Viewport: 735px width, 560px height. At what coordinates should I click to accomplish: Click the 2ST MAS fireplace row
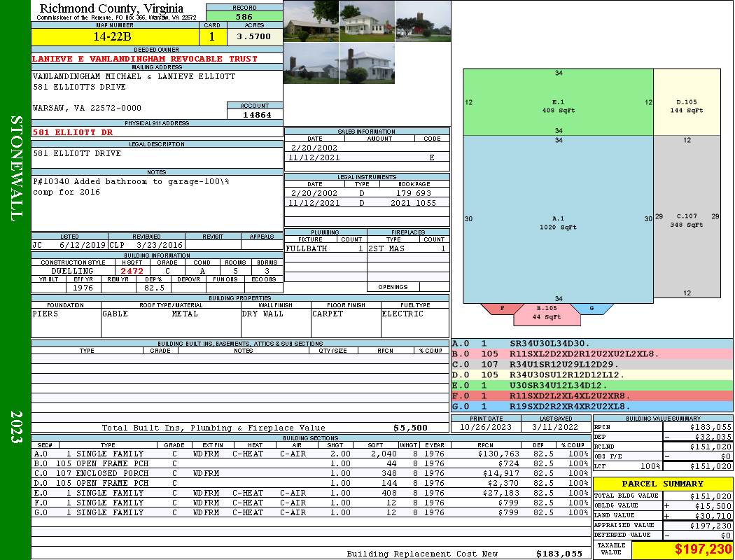408,248
